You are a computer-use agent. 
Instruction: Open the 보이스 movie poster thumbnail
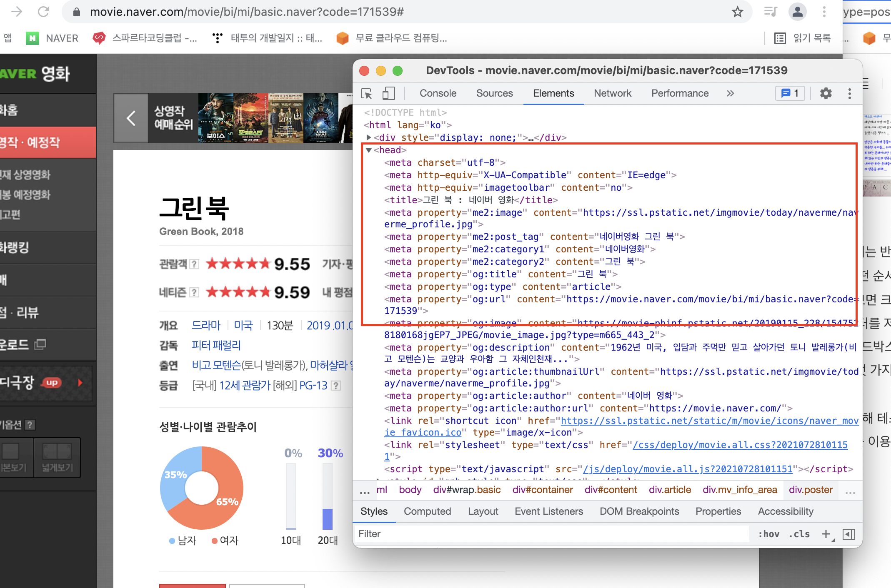point(215,118)
